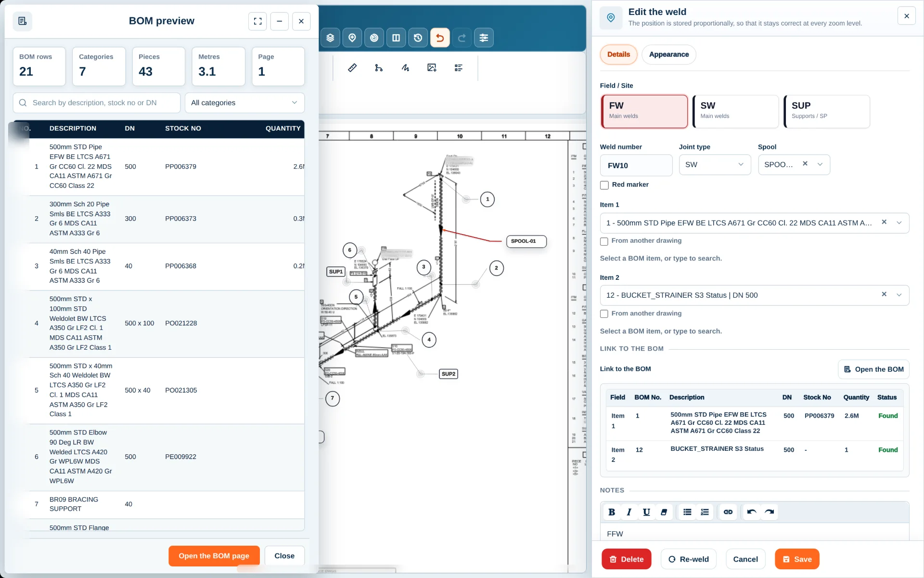Viewport: 924px width, 578px height.
Task: Click the orange undo arrow
Action: [440, 38]
